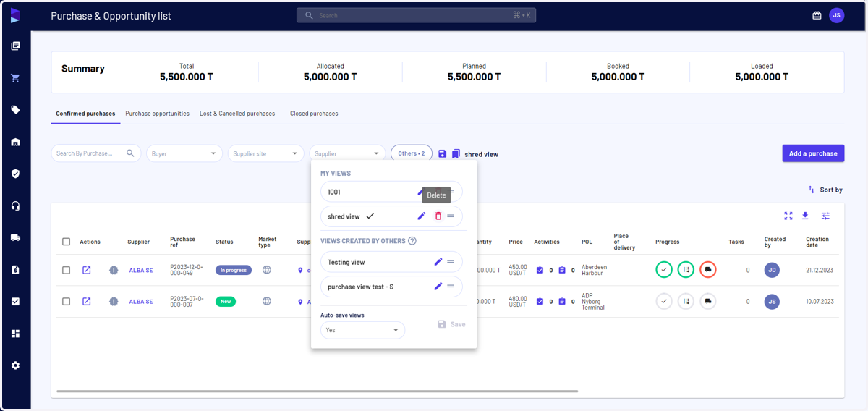This screenshot has height=411, width=868.
Task: Delete the shred view
Action: [x=438, y=216]
